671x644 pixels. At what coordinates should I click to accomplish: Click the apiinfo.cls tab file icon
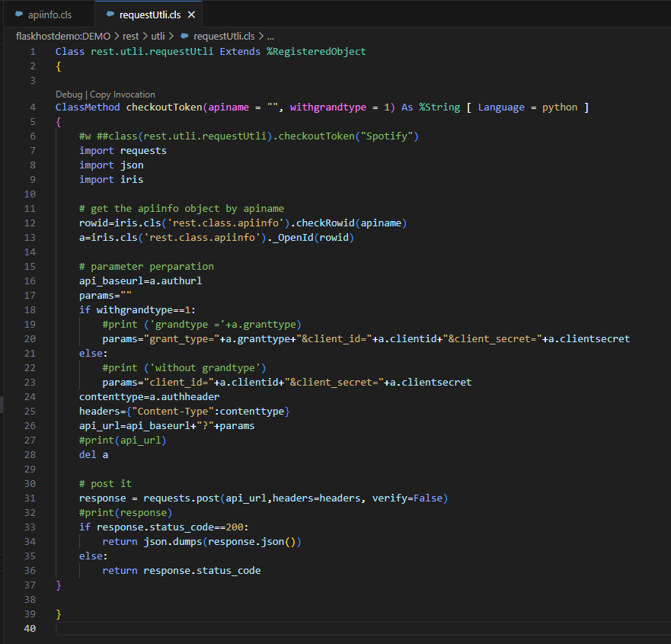(x=19, y=14)
